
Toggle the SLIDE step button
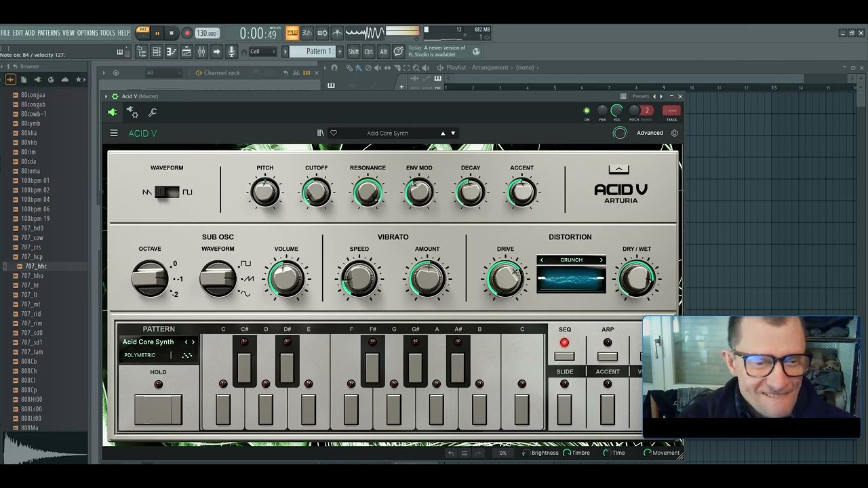tap(565, 409)
